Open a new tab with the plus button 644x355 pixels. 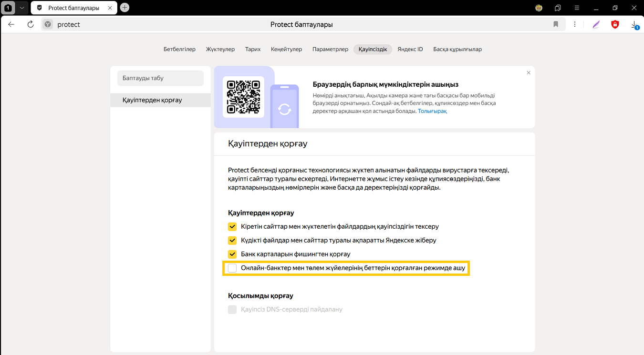pos(125,7)
